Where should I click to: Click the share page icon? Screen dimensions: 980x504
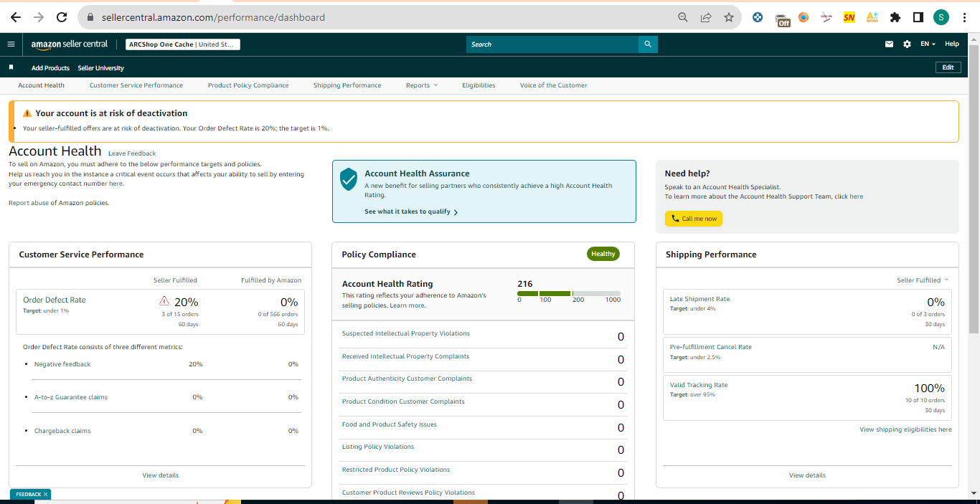pyautogui.click(x=706, y=17)
